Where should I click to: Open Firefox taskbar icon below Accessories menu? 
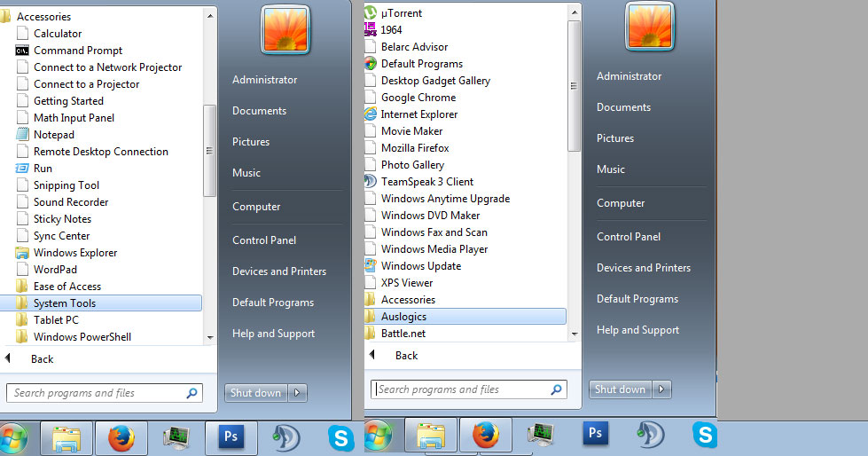point(121,437)
